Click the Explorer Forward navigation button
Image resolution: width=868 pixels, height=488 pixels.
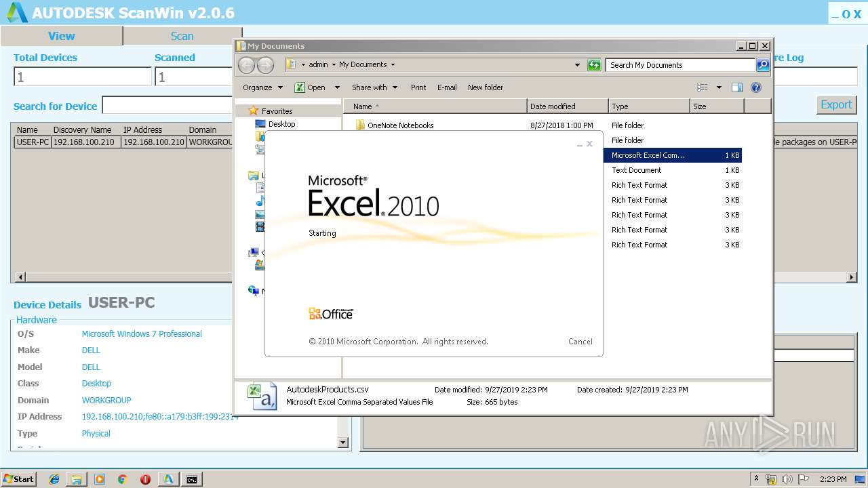(x=266, y=65)
